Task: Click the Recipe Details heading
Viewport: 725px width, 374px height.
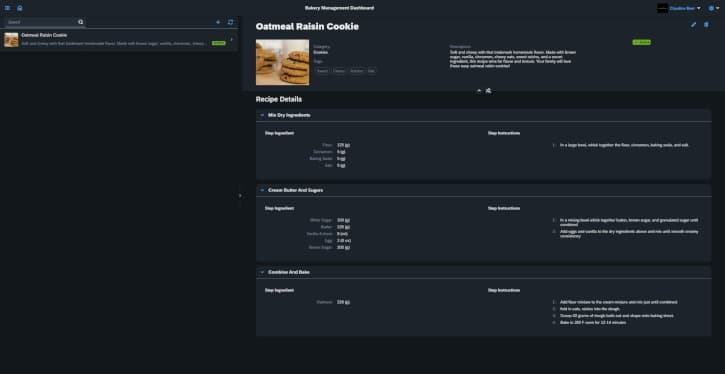Action: [x=279, y=99]
